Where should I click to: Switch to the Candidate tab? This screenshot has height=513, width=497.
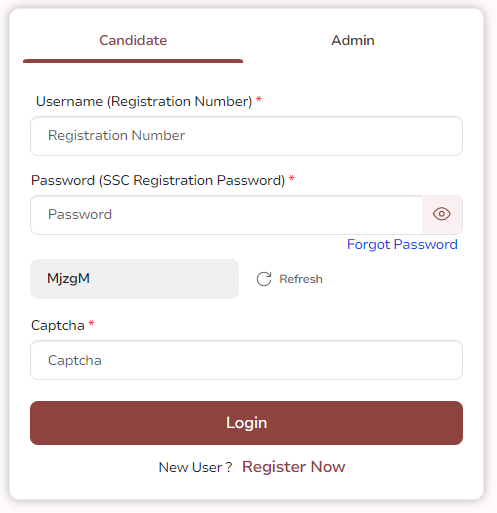pyautogui.click(x=133, y=40)
